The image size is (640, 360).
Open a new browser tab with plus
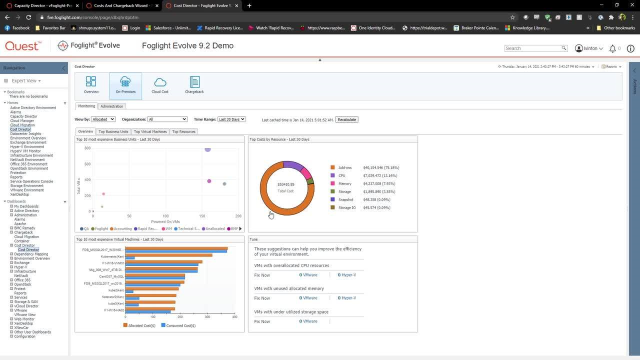coord(249,6)
